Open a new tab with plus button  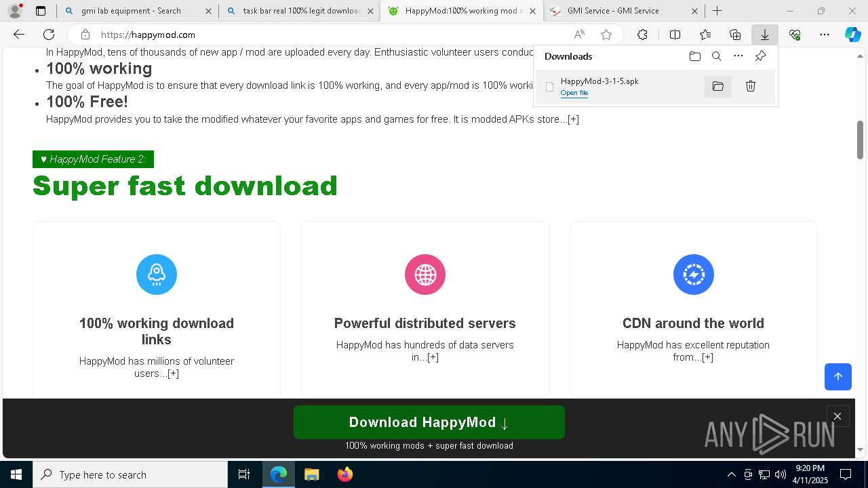pyautogui.click(x=717, y=11)
